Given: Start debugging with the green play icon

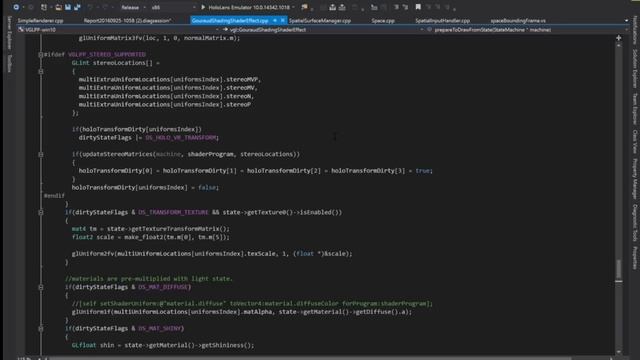Looking at the screenshot, I should point(203,7).
